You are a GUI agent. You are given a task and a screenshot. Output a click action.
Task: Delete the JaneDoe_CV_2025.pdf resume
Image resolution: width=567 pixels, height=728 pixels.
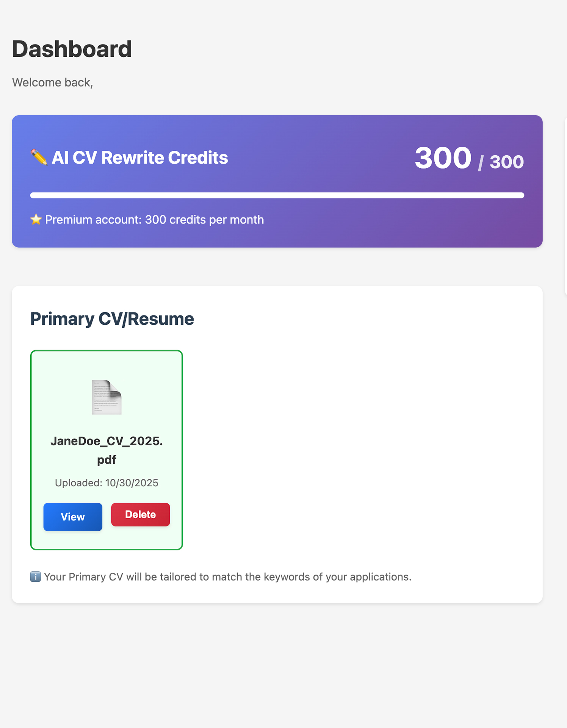pyautogui.click(x=140, y=514)
